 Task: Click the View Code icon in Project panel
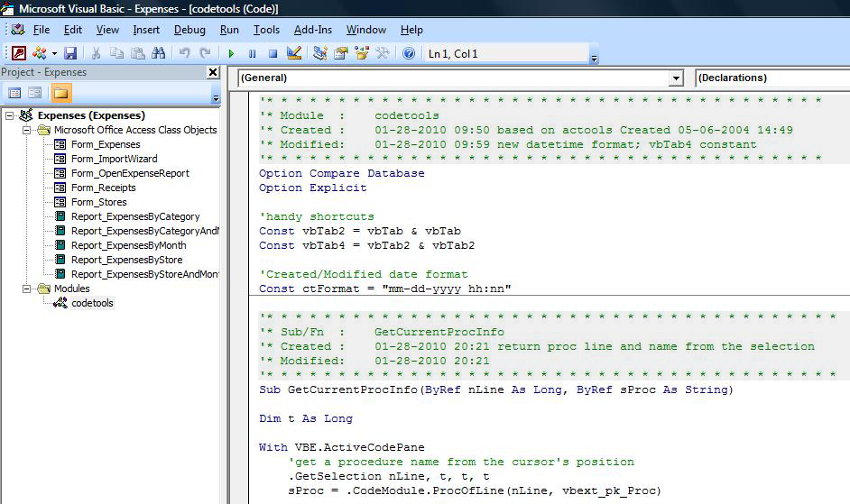tap(14, 93)
